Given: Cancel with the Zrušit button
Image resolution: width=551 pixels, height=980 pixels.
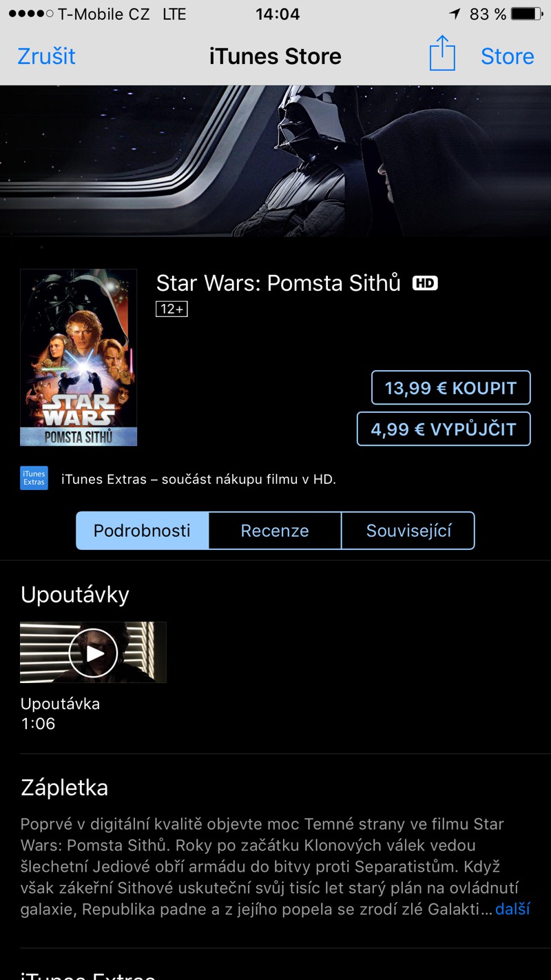Looking at the screenshot, I should (46, 56).
